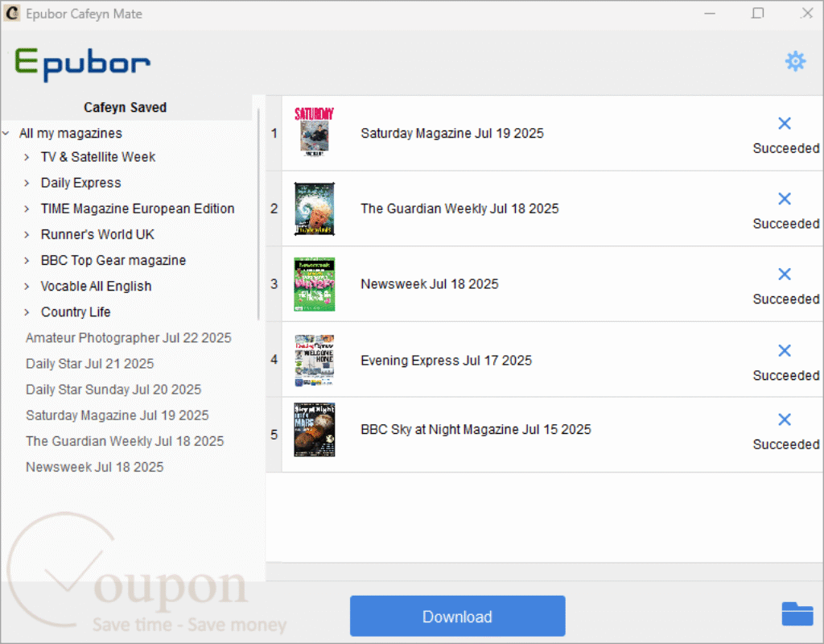Click Saturday Magazine Jul 19 2025 list title
824x644 pixels.
click(x=452, y=134)
